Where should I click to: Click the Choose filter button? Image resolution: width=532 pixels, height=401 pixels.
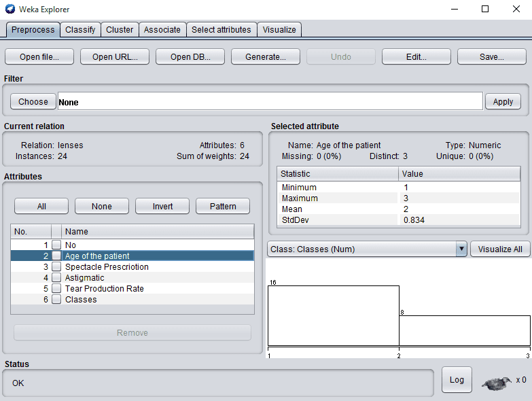click(33, 101)
